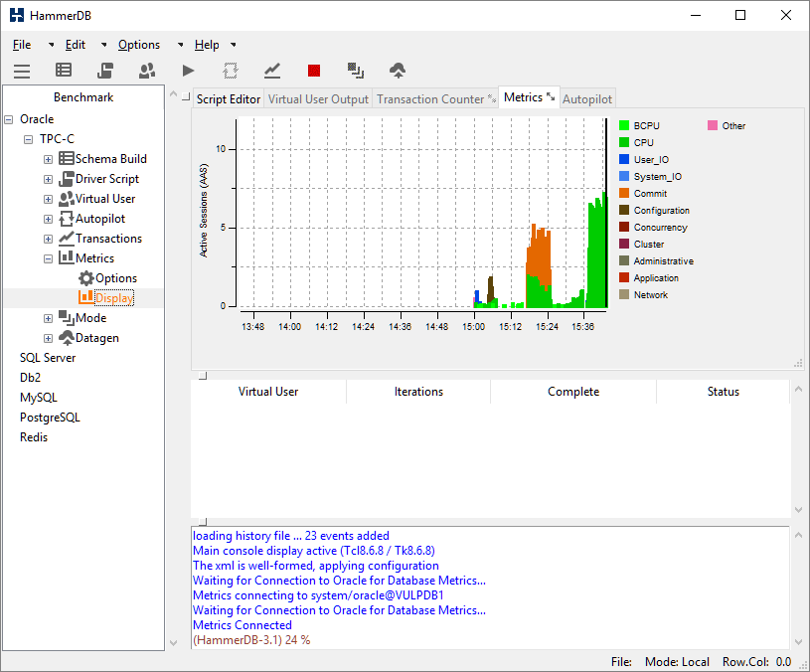Expand the Driver Script node
Screen dimensions: 810x672
[x=48, y=179]
